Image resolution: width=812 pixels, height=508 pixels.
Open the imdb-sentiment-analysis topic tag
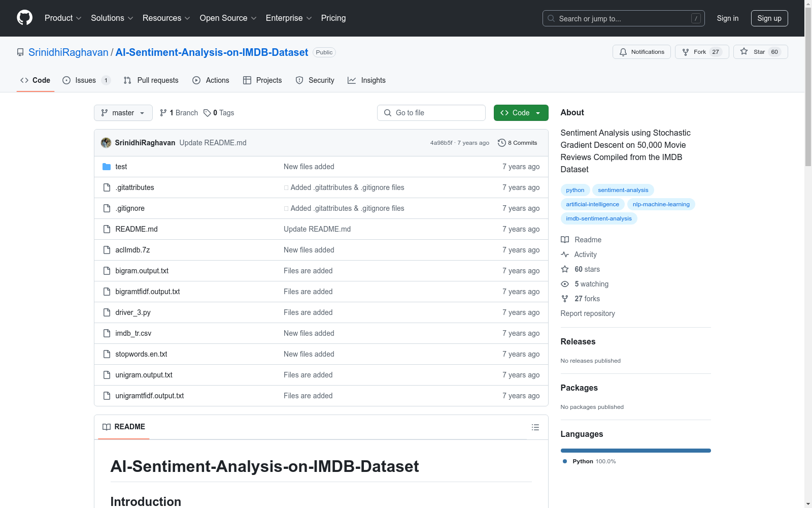click(x=599, y=218)
